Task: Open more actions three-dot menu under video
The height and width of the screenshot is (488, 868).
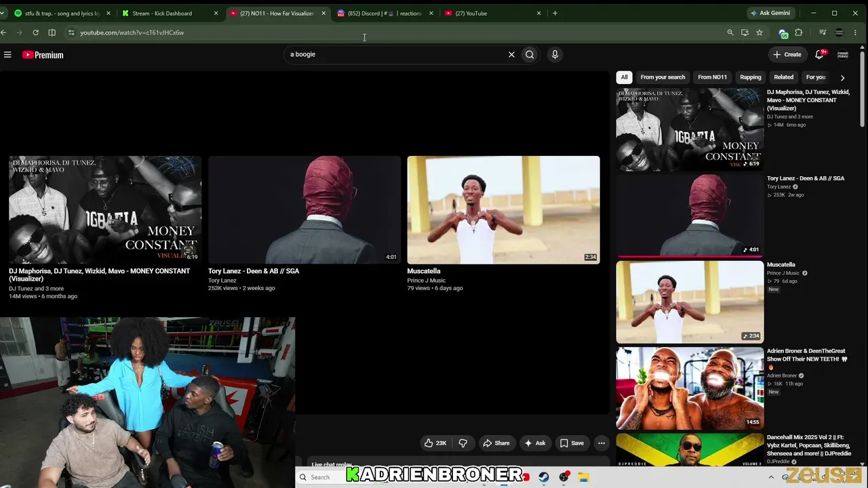Action: pyautogui.click(x=601, y=443)
